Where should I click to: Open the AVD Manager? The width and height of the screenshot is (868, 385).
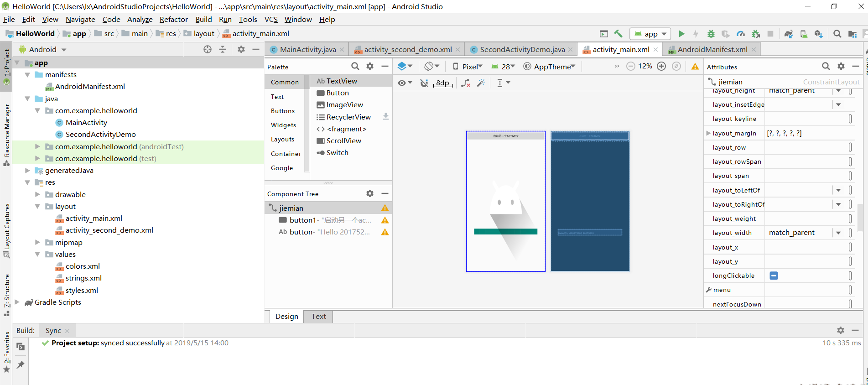point(804,34)
